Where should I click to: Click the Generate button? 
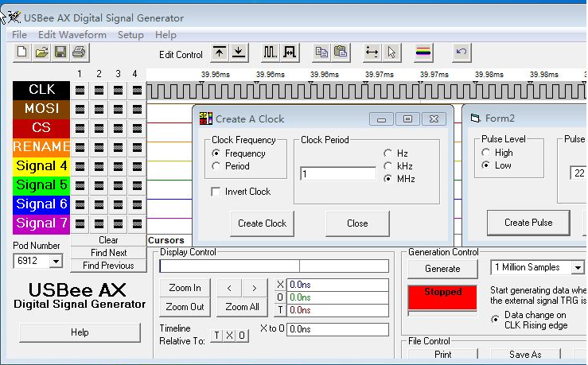point(442,269)
